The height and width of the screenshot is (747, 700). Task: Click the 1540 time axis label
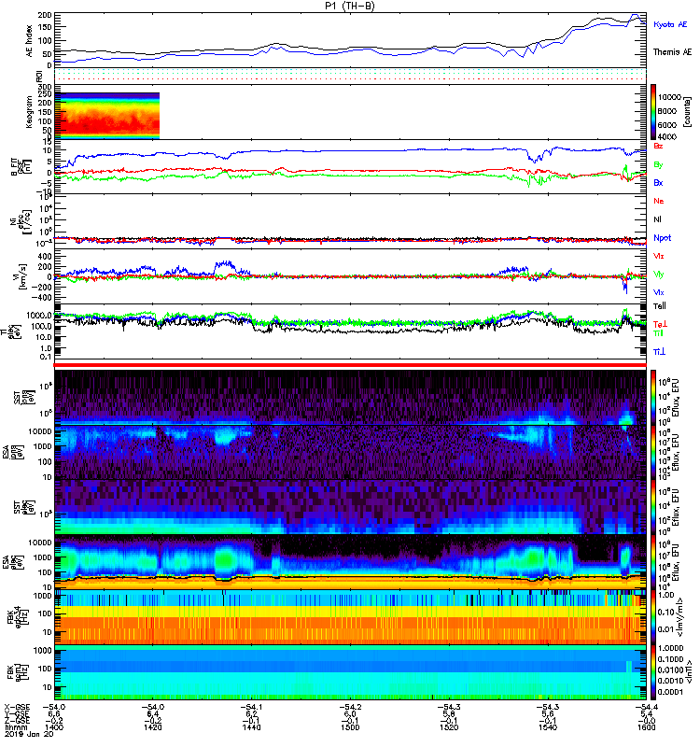pyautogui.click(x=548, y=727)
